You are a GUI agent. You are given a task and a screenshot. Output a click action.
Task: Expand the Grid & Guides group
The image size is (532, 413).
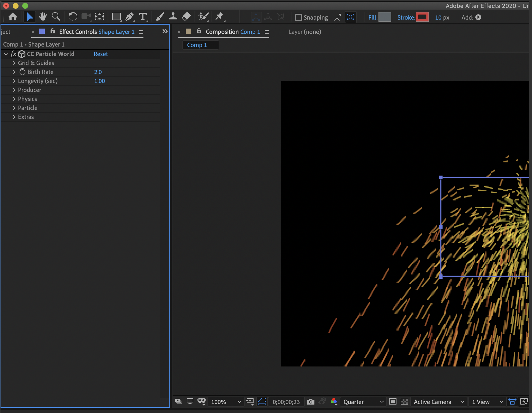[x=14, y=63]
